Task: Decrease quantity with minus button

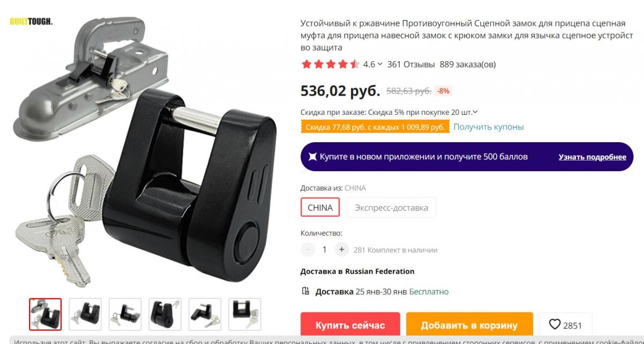Action: coord(308,250)
